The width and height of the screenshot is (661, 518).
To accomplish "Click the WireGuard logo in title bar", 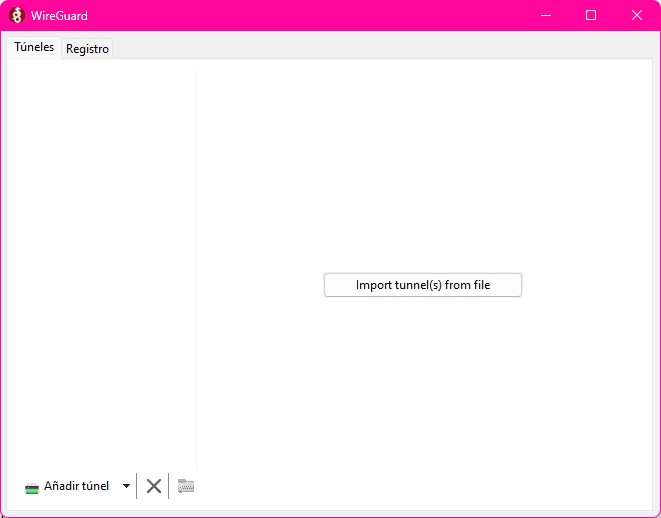I will click(17, 16).
